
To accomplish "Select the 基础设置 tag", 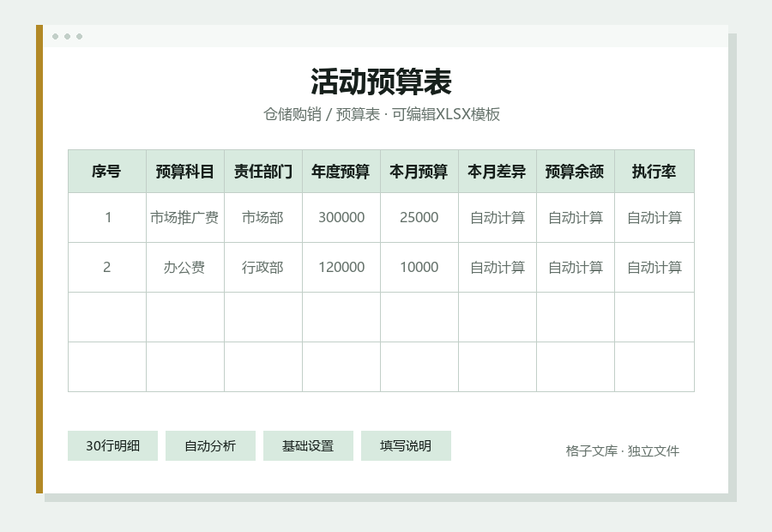I will 308,446.
